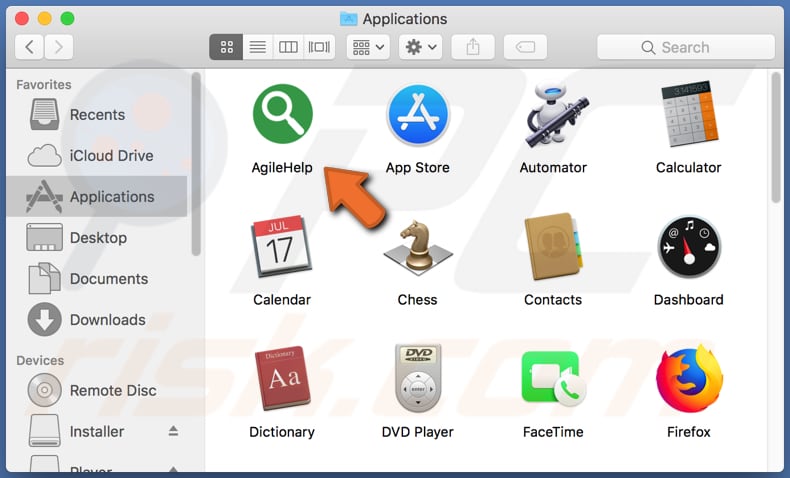Screen dimensions: 790x478
Task: Click the sidebar scrollbar
Action: click(196, 164)
